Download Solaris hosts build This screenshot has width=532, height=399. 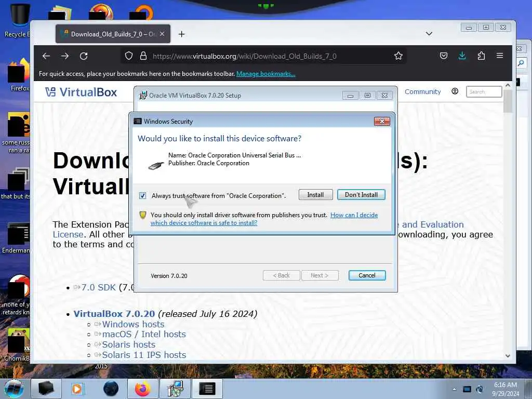point(129,345)
